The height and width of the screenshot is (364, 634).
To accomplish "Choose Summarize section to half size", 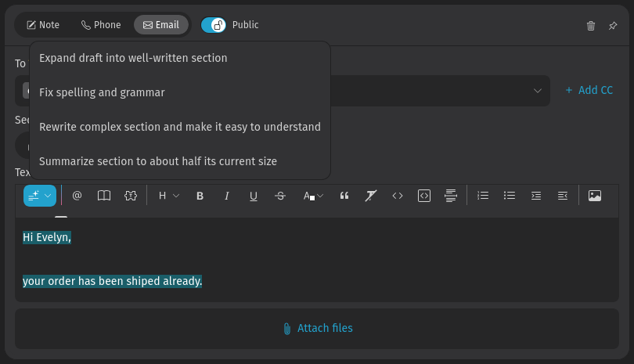I will click(180, 161).
